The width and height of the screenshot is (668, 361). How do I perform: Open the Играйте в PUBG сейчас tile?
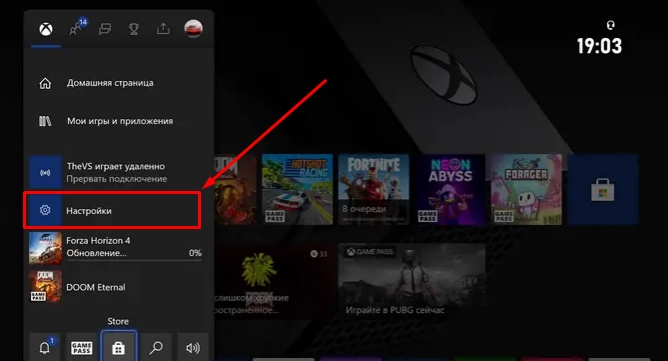(x=412, y=281)
